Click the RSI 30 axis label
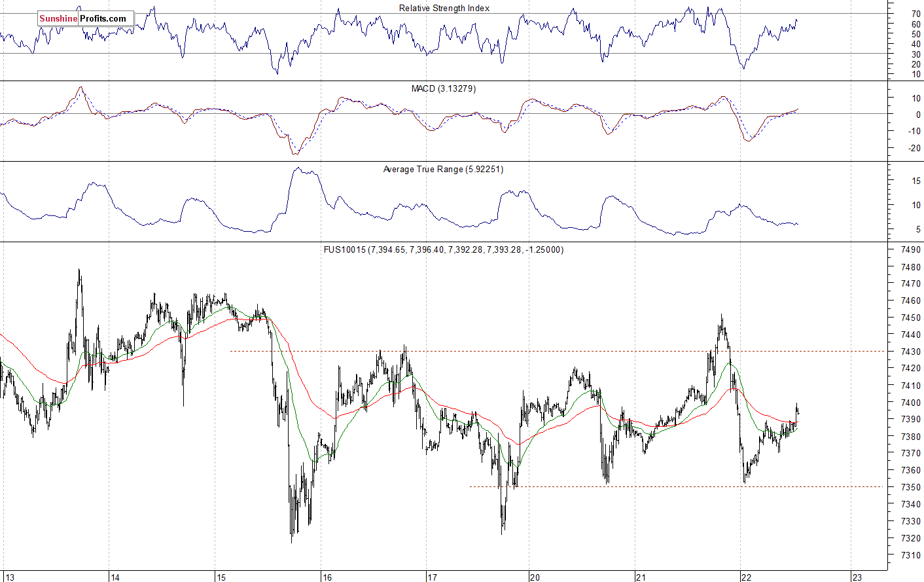Image resolution: width=924 pixels, height=582 pixels. coord(916,54)
